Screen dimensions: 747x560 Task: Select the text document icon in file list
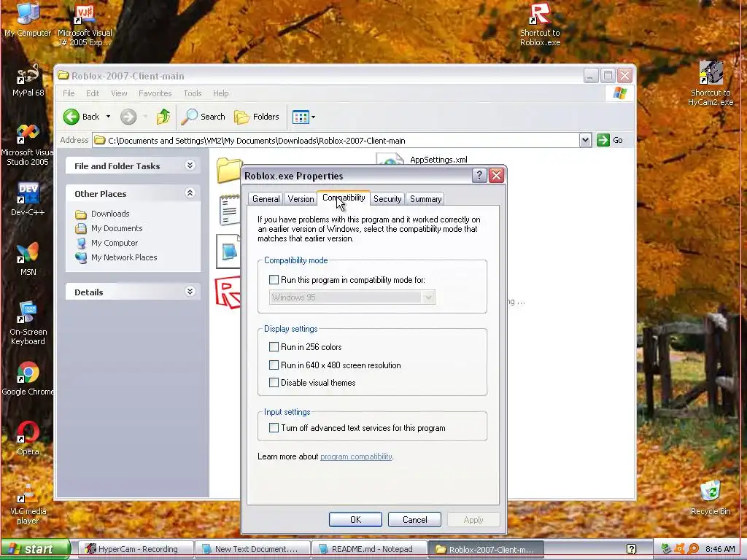tap(229, 209)
